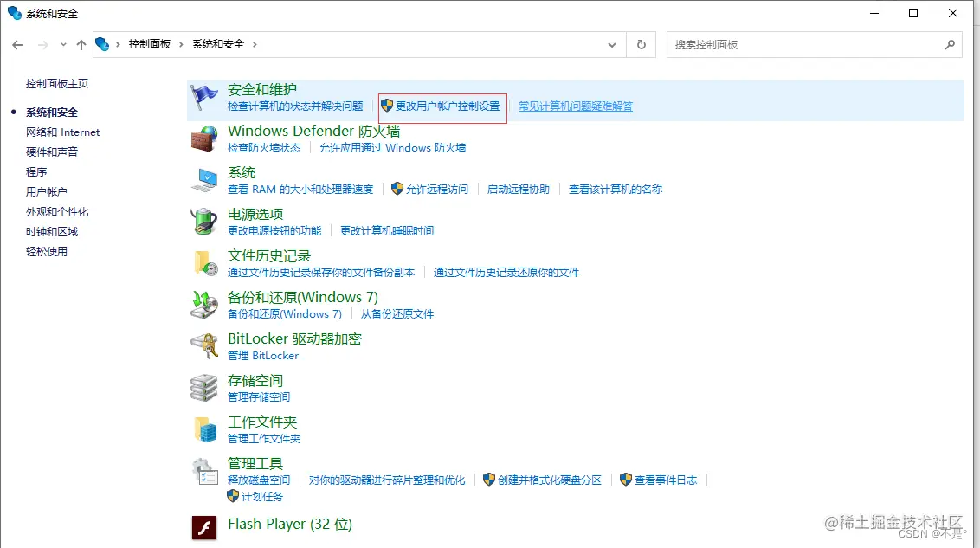Open 通过文件历史记录保存你的文件备份副本 link
This screenshot has height=548, width=980.
(x=321, y=273)
